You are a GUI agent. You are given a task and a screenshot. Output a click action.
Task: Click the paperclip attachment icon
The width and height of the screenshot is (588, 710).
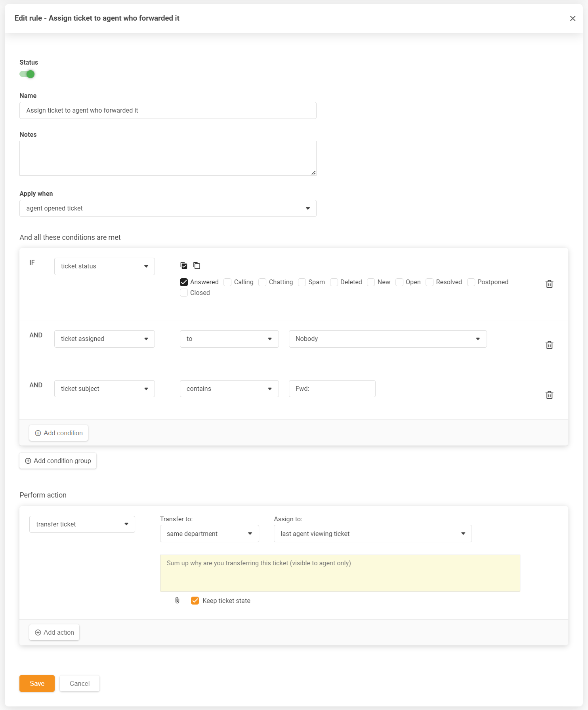pos(177,601)
